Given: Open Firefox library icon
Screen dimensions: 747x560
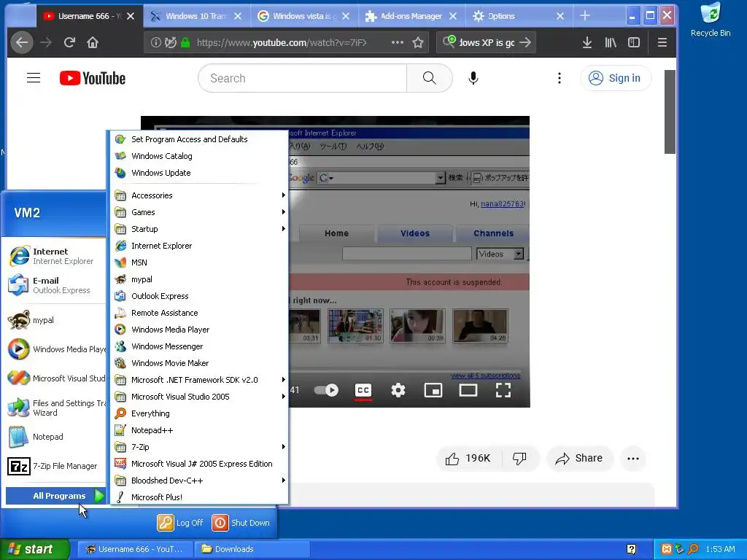Looking at the screenshot, I should coord(611,42).
